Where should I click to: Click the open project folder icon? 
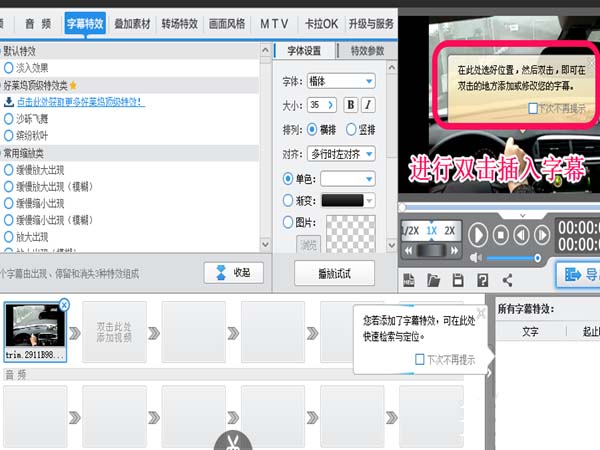[x=433, y=280]
